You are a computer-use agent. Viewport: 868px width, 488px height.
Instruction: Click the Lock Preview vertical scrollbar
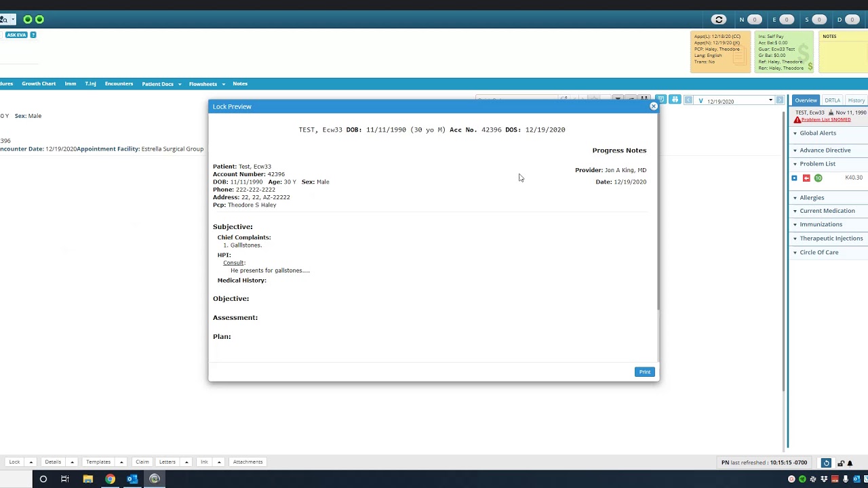(x=658, y=210)
